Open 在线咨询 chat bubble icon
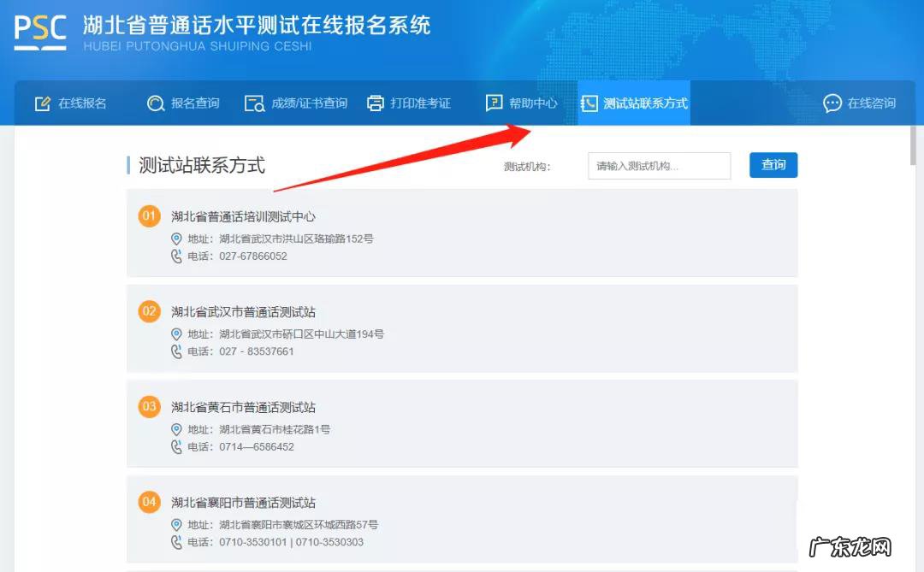This screenshot has height=572, width=924. coord(832,103)
